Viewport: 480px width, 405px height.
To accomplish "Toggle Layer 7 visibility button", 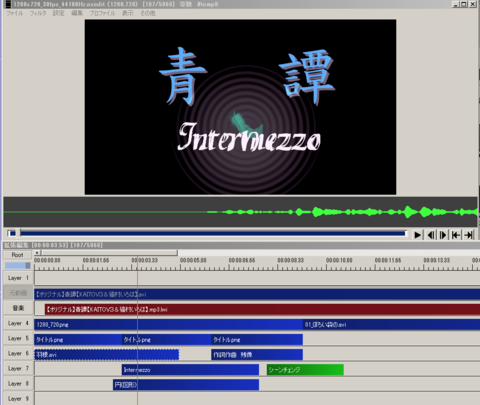I will pos(18,369).
